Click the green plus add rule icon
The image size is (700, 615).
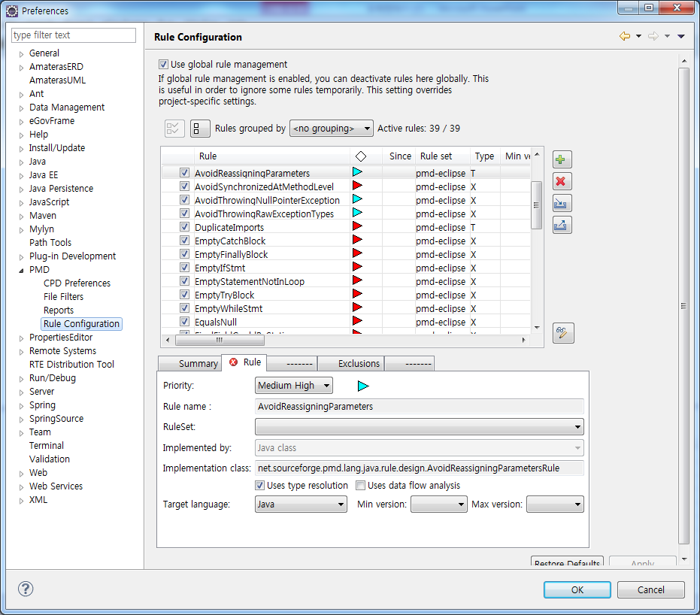(x=562, y=159)
